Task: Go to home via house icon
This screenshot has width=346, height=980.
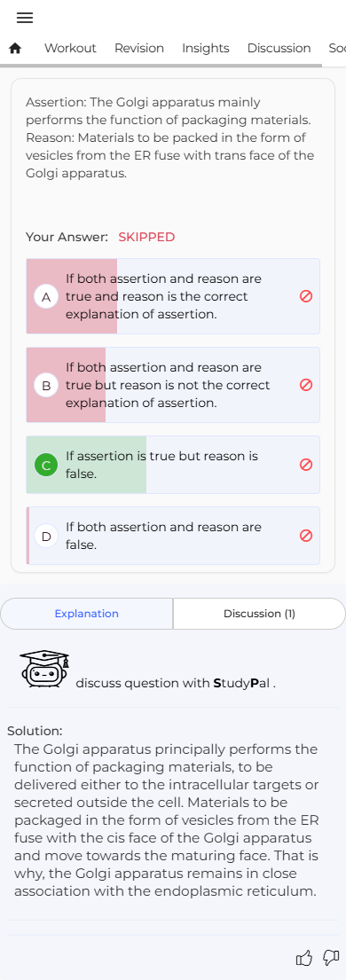Action: click(16, 48)
